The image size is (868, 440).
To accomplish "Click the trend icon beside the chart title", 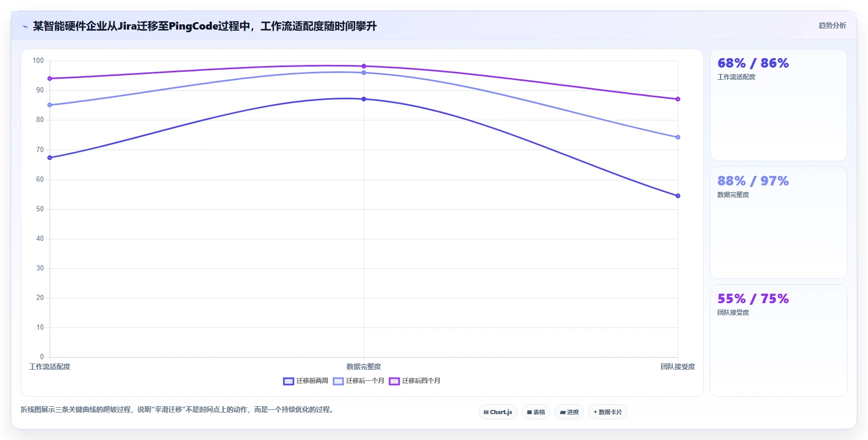I will point(25,26).
